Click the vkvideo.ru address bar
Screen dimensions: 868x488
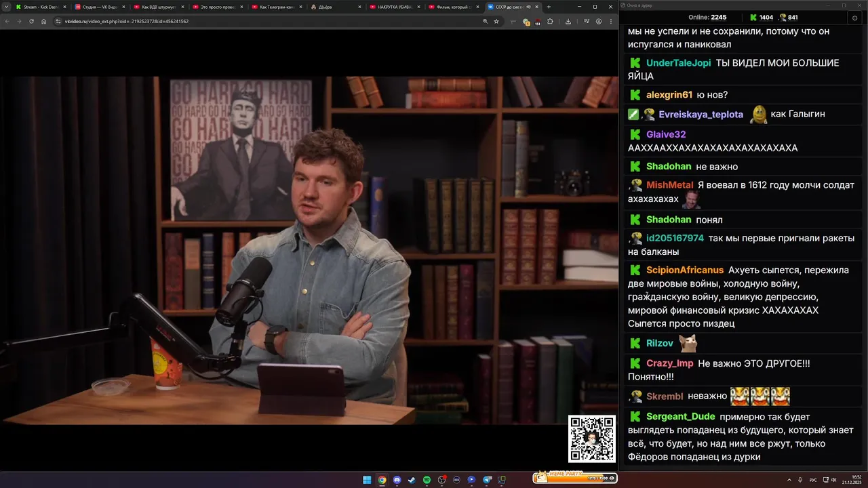tap(271, 21)
